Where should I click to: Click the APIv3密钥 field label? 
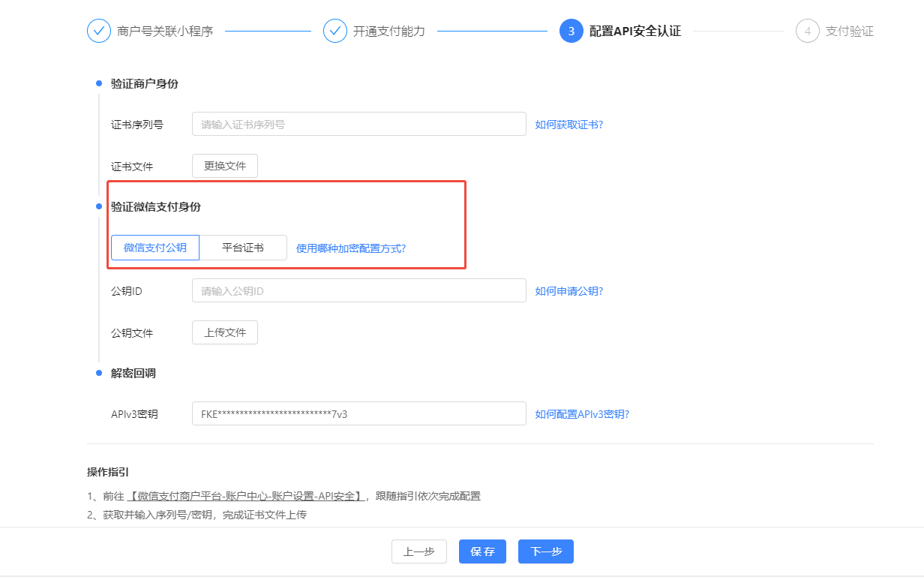(x=134, y=414)
